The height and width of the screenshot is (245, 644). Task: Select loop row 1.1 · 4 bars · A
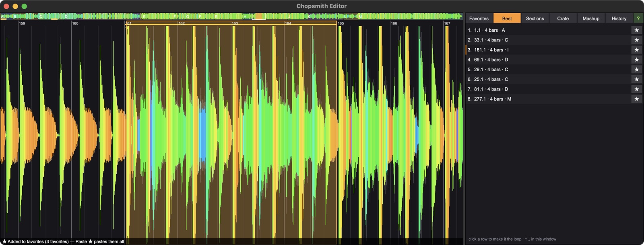(548, 30)
